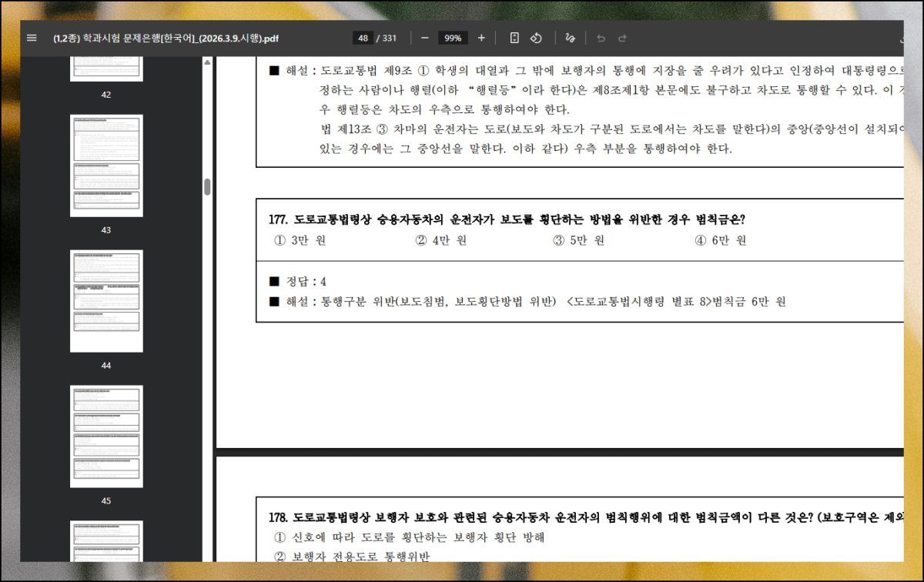Click option ② 보행자 전용도로 통행위반
The width and height of the screenshot is (924, 582).
point(352,557)
